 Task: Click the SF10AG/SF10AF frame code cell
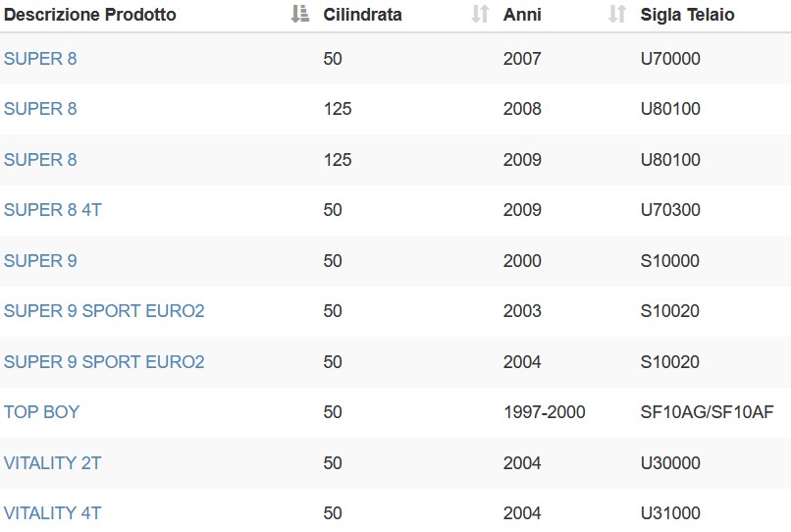[707, 412]
